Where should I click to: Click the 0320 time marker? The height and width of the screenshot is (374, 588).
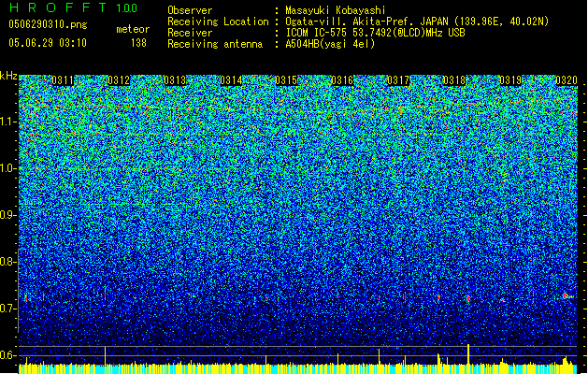[x=566, y=80]
